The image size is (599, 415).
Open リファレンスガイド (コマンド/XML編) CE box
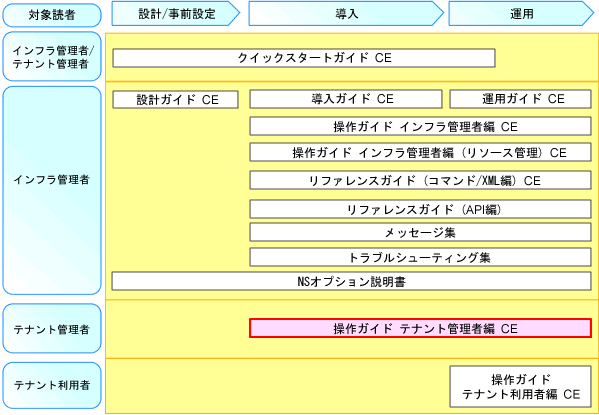[x=421, y=180]
